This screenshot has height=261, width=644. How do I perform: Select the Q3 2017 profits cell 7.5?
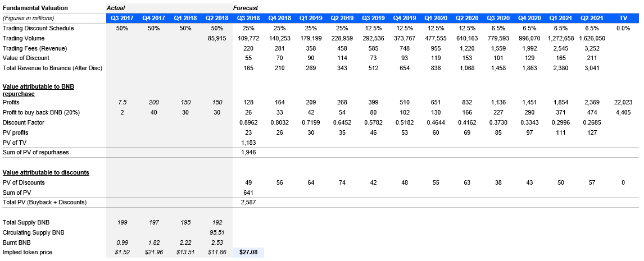tap(122, 102)
